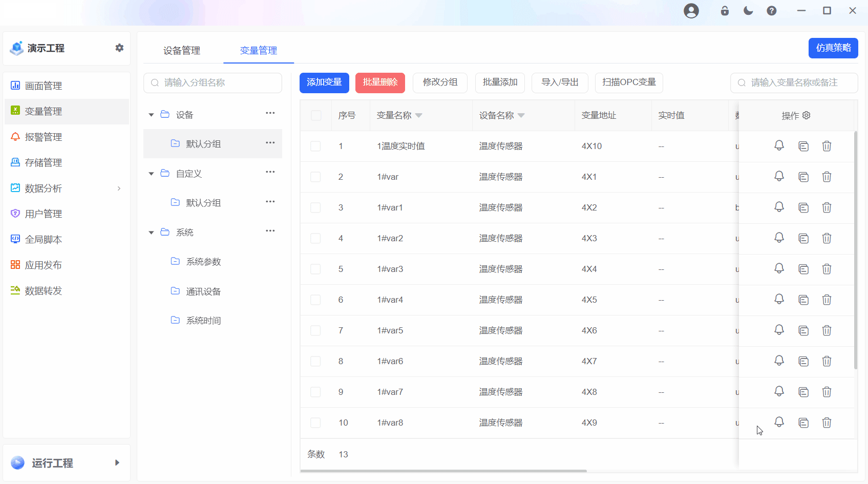Click the variable name search input field
The height and width of the screenshot is (484, 868).
tap(794, 82)
